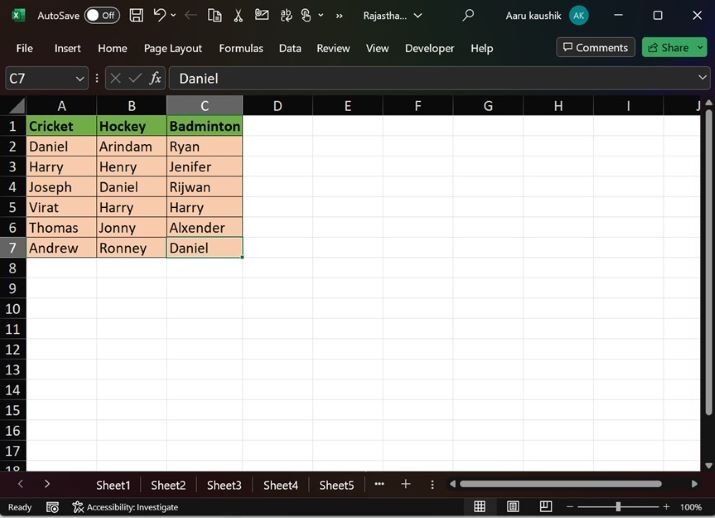Open the Developer tab

[430, 48]
